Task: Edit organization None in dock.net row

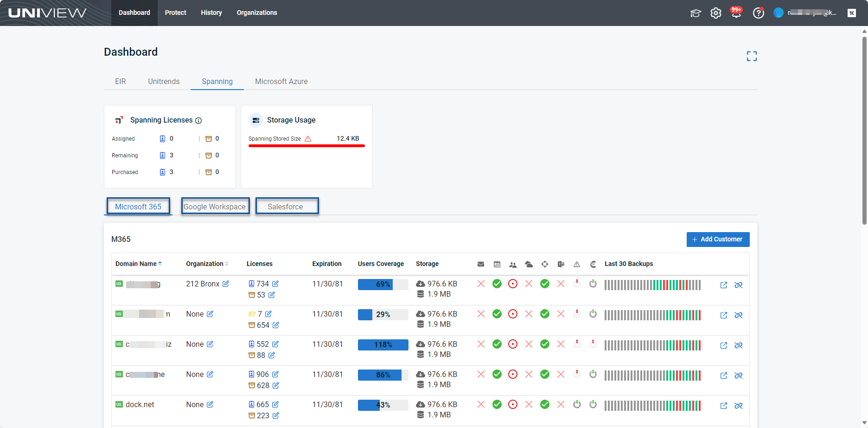Action: [210, 404]
